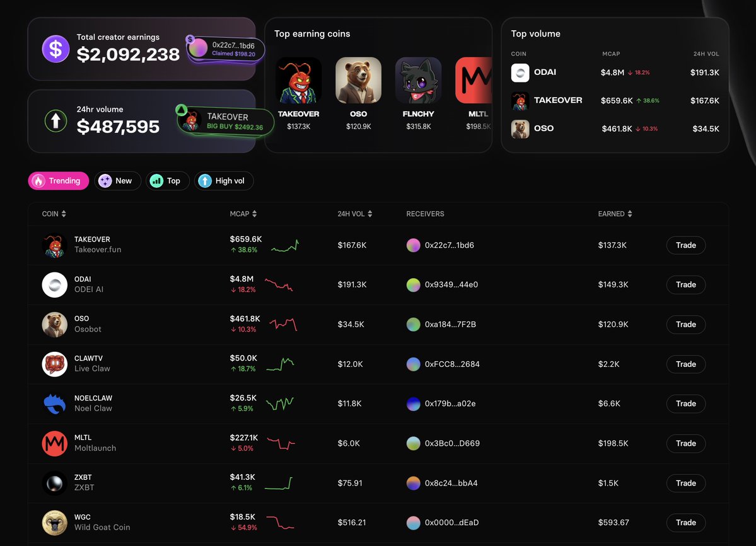
Task: Open ODAI name in Top volume
Action: [x=545, y=73]
